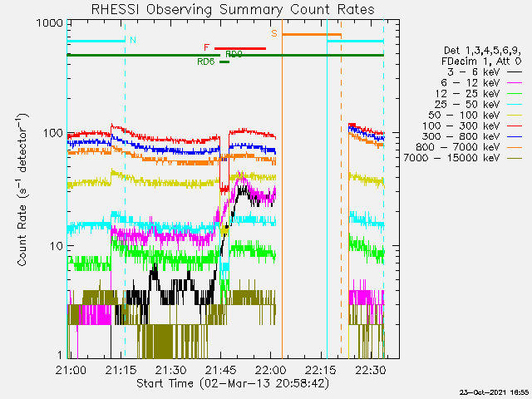This screenshot has height=399, width=532.
Task: Click the 1000 y-axis label
Action: [50, 23]
